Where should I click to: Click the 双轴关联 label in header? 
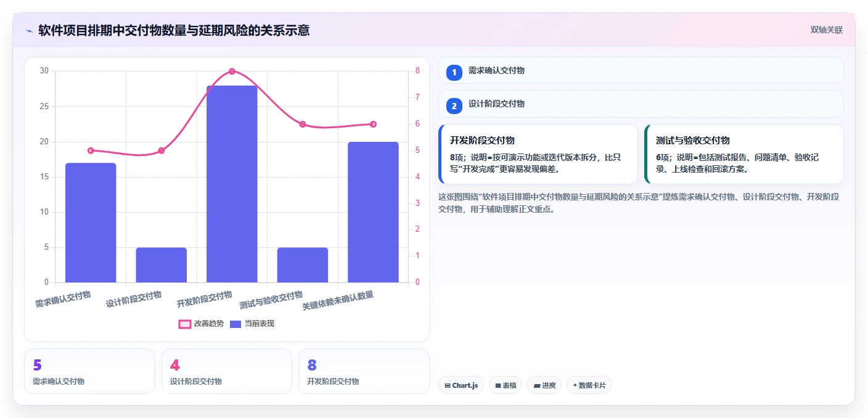click(x=826, y=30)
